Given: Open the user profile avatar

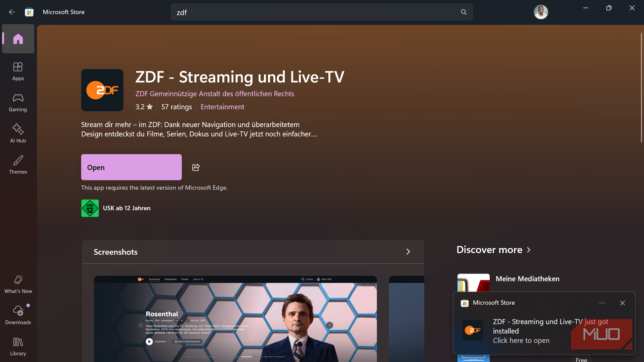Looking at the screenshot, I should pos(541,12).
